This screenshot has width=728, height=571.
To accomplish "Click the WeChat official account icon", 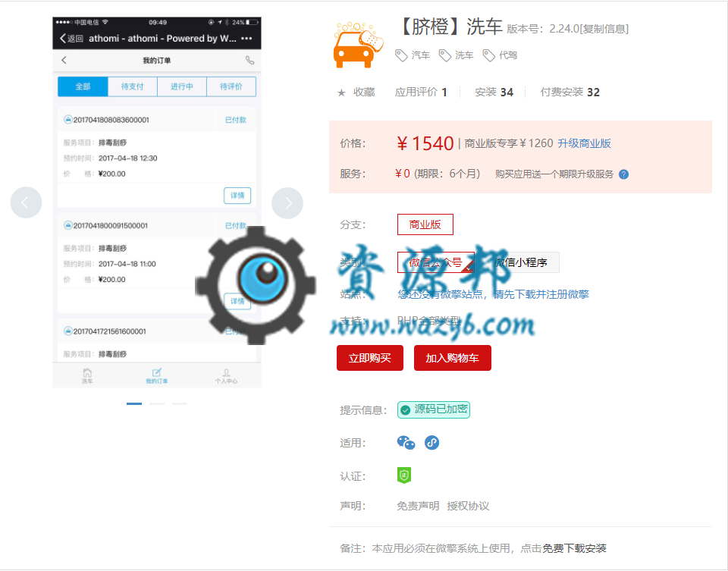I will click(406, 443).
